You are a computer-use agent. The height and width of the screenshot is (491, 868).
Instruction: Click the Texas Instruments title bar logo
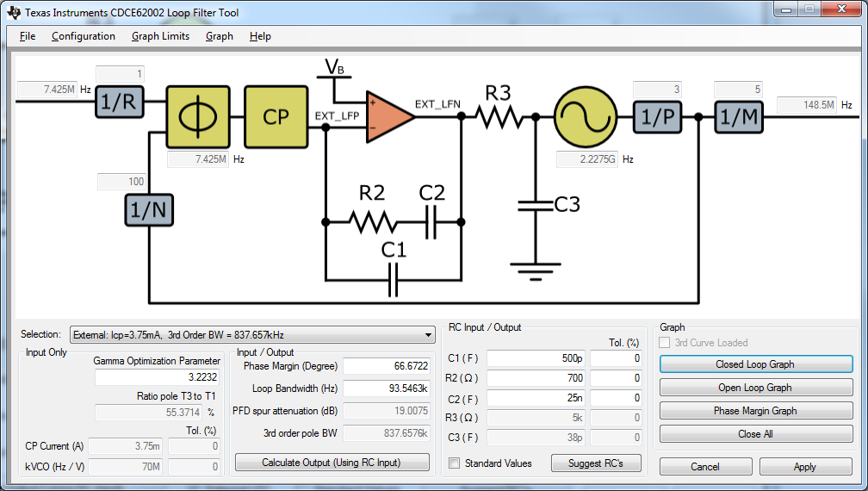(14, 12)
